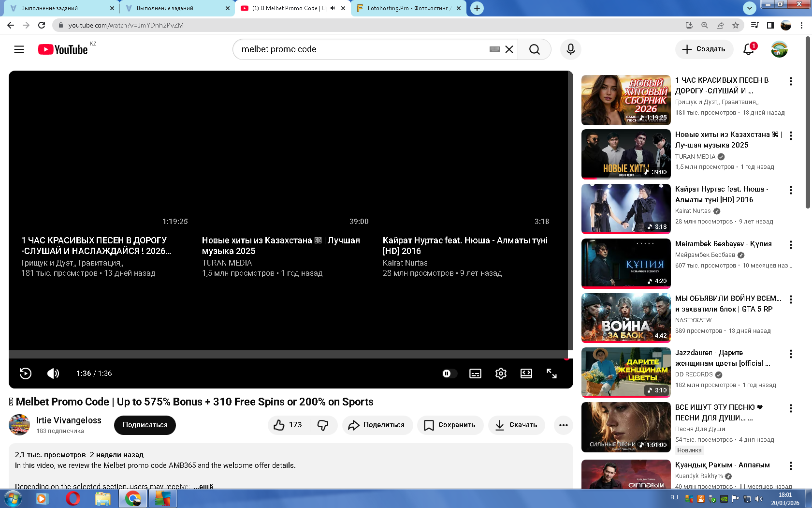Save video with Сохранить button
Screen dimensions: 812x508
[450, 425]
